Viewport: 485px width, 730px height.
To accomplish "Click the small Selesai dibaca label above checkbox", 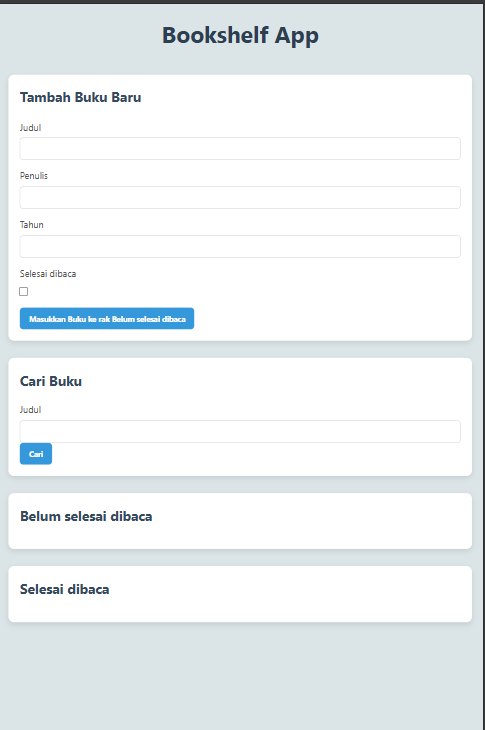I will click(x=48, y=274).
